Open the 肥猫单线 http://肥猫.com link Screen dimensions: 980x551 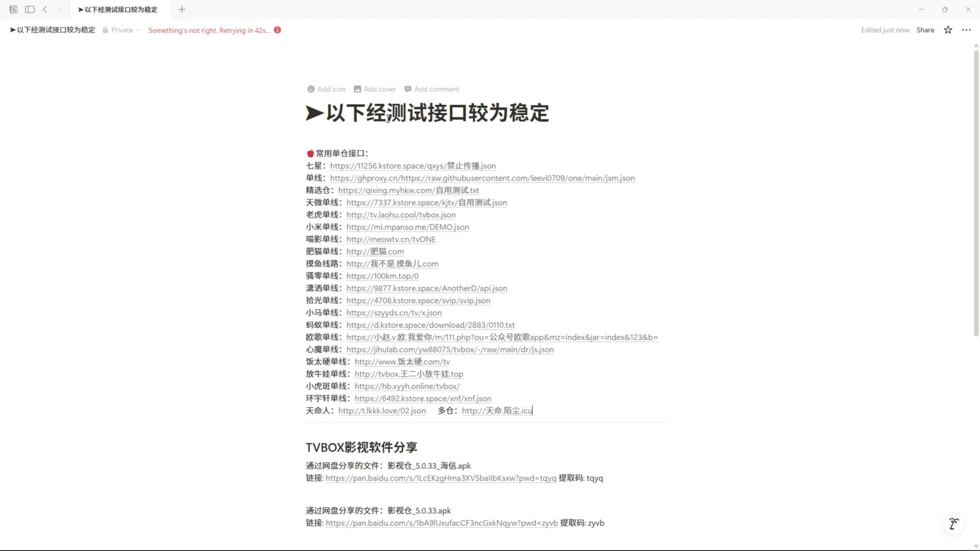[x=375, y=252]
